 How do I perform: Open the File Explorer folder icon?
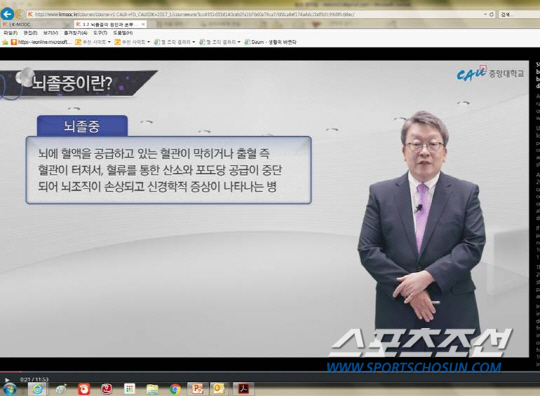pos(152,389)
